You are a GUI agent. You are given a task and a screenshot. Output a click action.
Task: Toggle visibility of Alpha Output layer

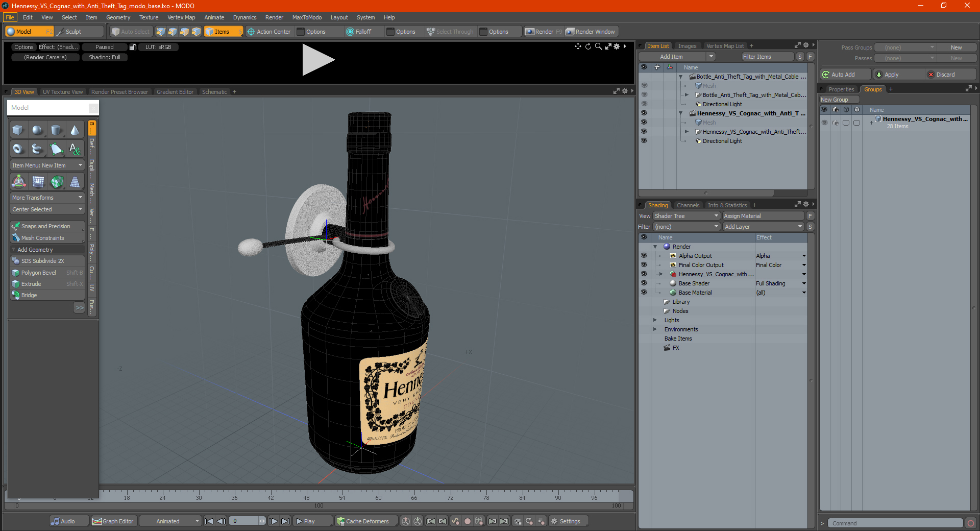pos(644,255)
